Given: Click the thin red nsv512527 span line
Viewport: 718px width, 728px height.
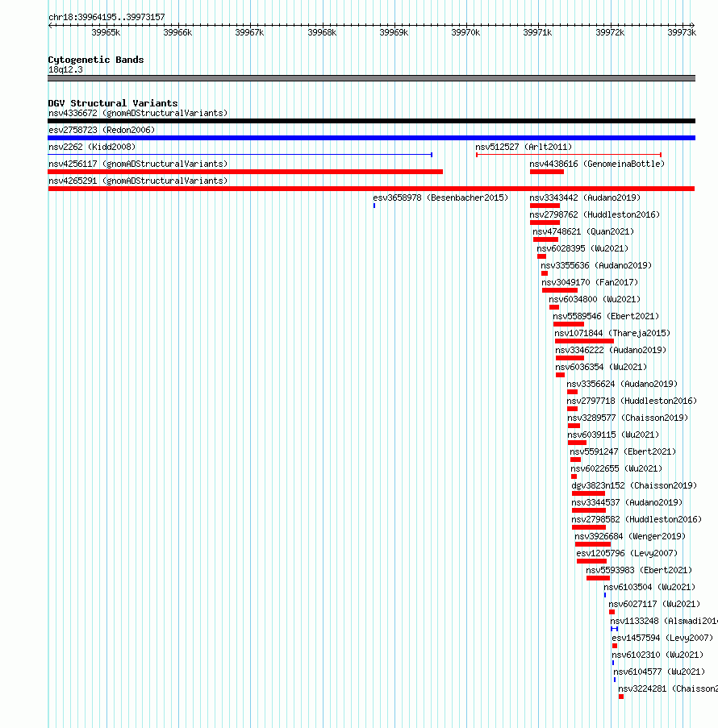Looking at the screenshot, I should (569, 155).
